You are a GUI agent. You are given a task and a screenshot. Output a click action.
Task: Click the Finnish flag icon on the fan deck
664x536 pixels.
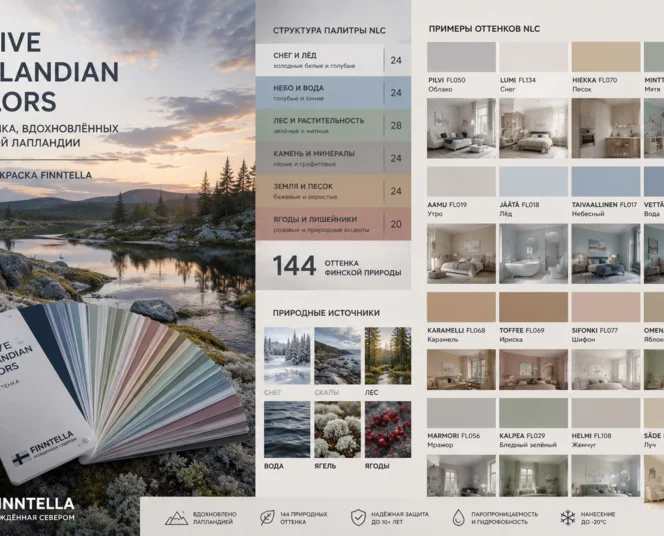[x=19, y=459]
